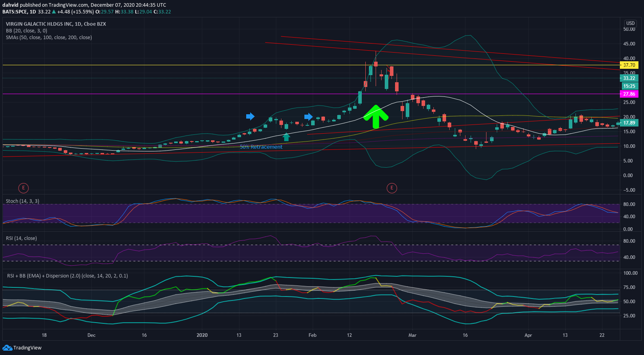Click the TradingView cloud logo icon
The height and width of the screenshot is (355, 644).
tap(7, 348)
